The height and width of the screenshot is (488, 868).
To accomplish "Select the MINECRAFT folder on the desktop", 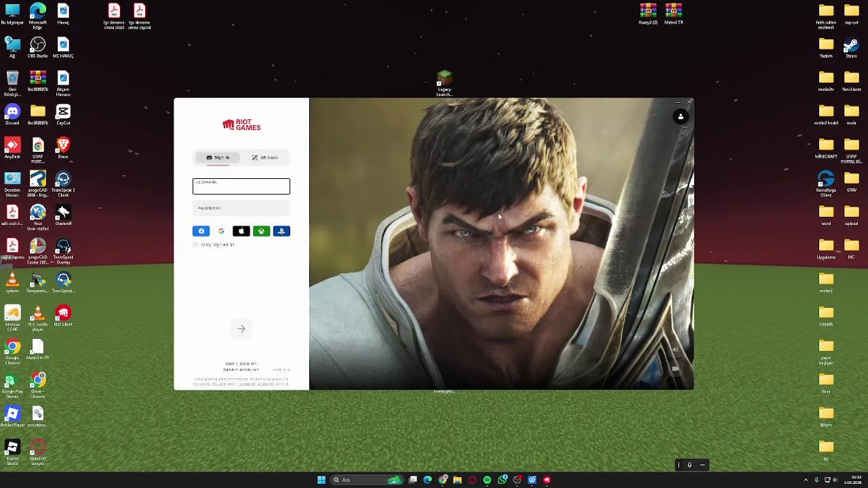I will (x=826, y=149).
